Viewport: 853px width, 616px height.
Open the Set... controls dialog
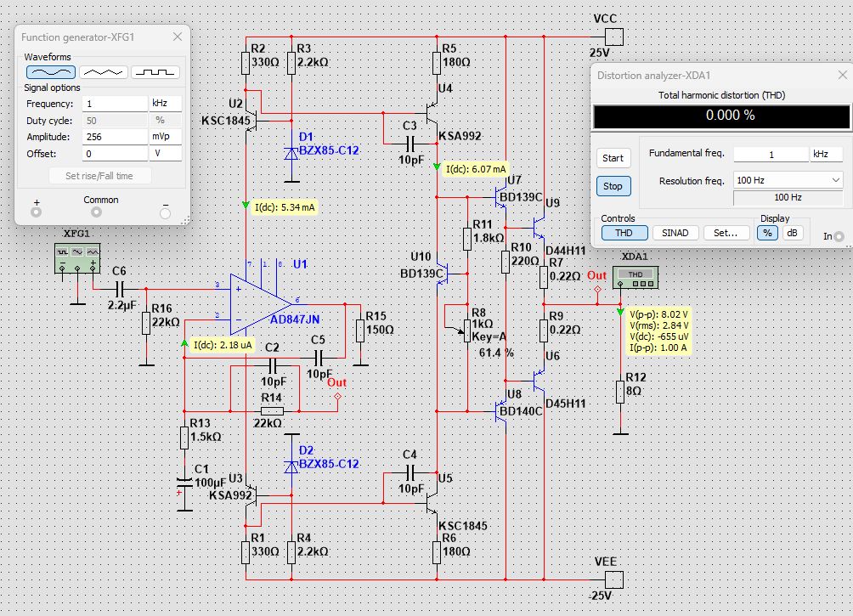pos(726,233)
